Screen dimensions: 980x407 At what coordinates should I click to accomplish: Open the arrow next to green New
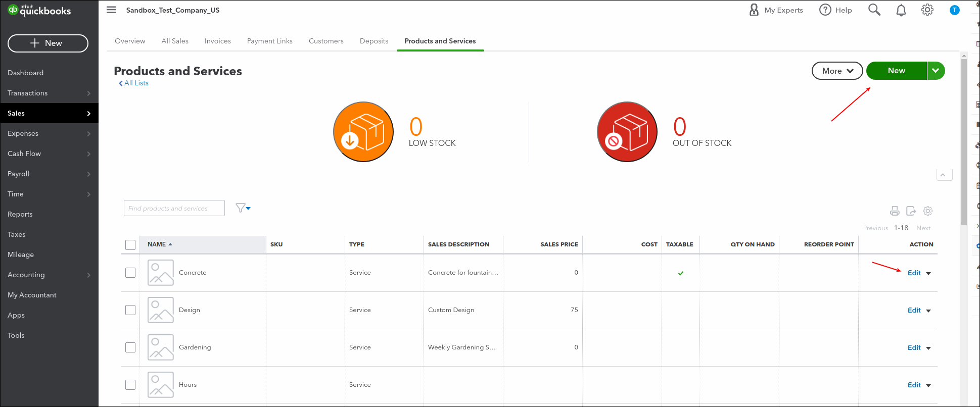[936, 71]
